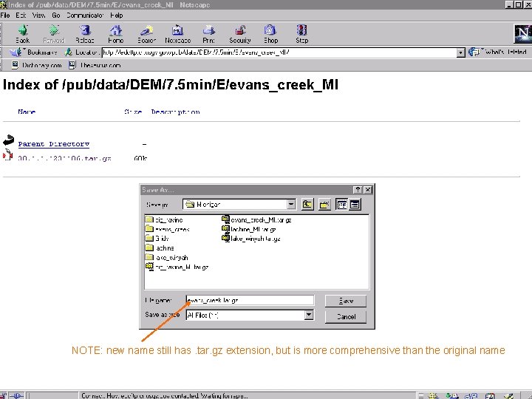Screen dimensions: 532x399
Task: Open the Thesaurus.com personal toolbar bookmark
Action: [x=95, y=65]
